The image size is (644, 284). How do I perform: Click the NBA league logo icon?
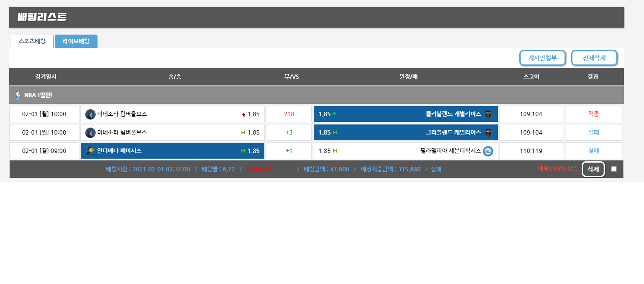[18, 95]
